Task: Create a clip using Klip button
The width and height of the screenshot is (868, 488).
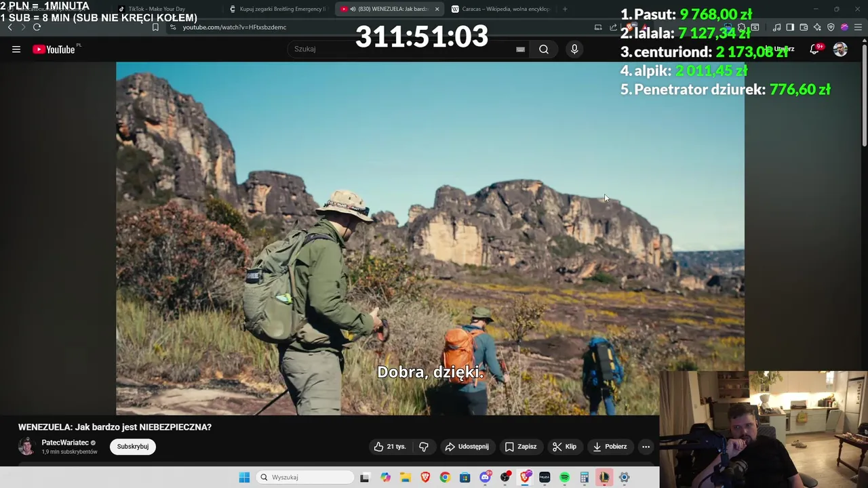Action: (x=564, y=447)
